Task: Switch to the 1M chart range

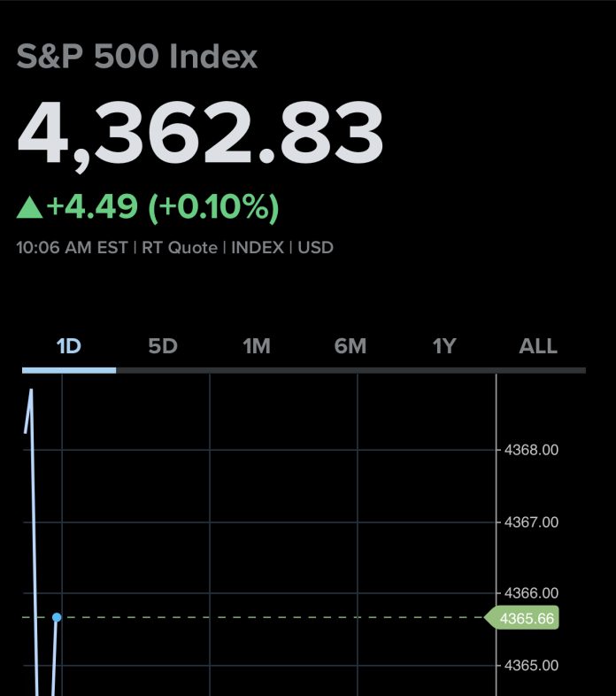Action: coord(257,346)
